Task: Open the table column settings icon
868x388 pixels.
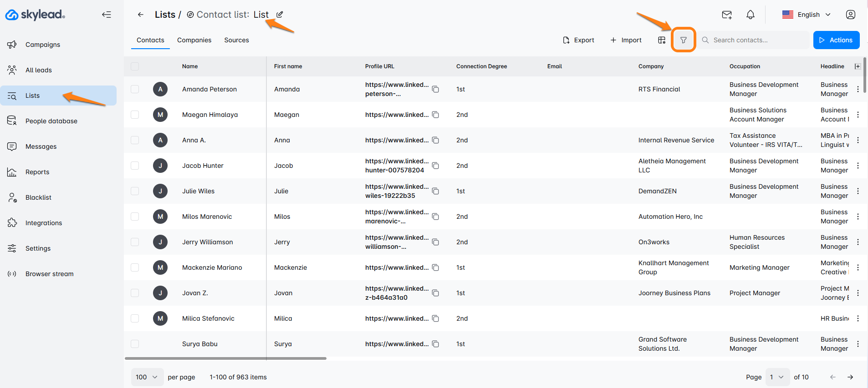Action: [662, 40]
